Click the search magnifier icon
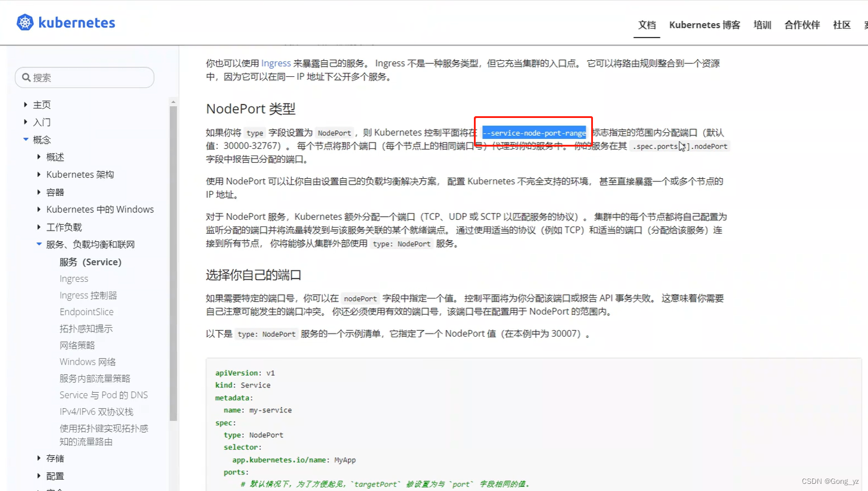Image resolution: width=868 pixels, height=491 pixels. point(26,77)
